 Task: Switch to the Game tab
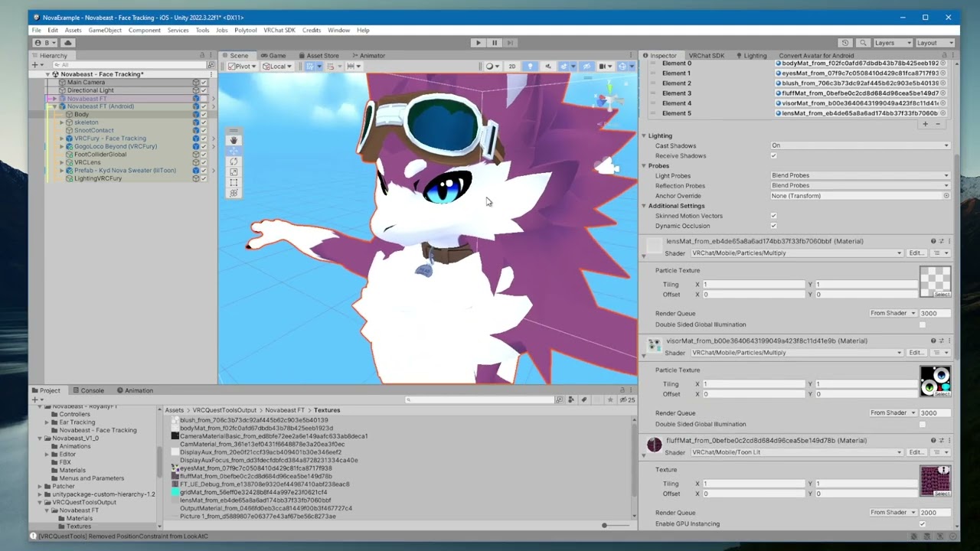click(273, 56)
